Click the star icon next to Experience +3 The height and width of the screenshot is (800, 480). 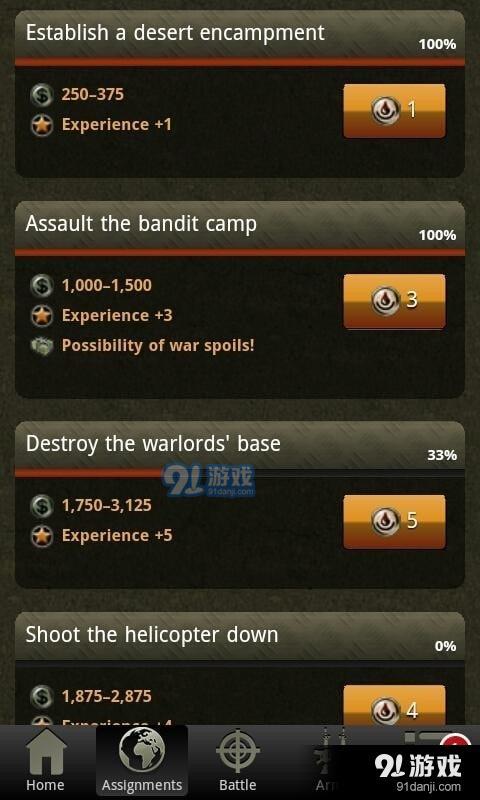42,316
